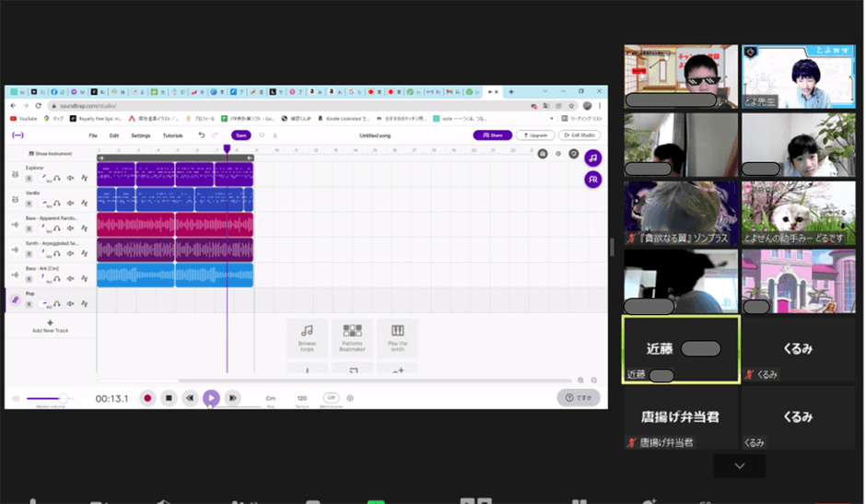Click the undo arrow icon
The width and height of the screenshot is (866, 504).
tap(202, 135)
